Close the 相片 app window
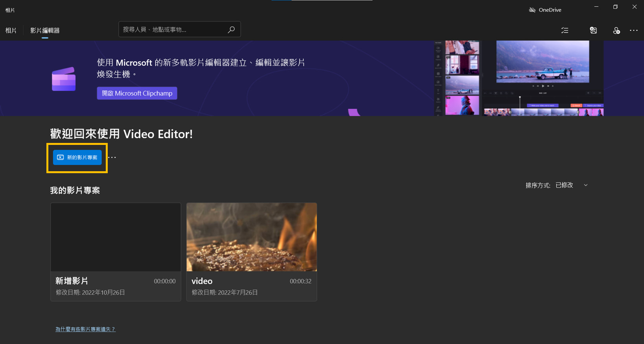 click(x=635, y=7)
